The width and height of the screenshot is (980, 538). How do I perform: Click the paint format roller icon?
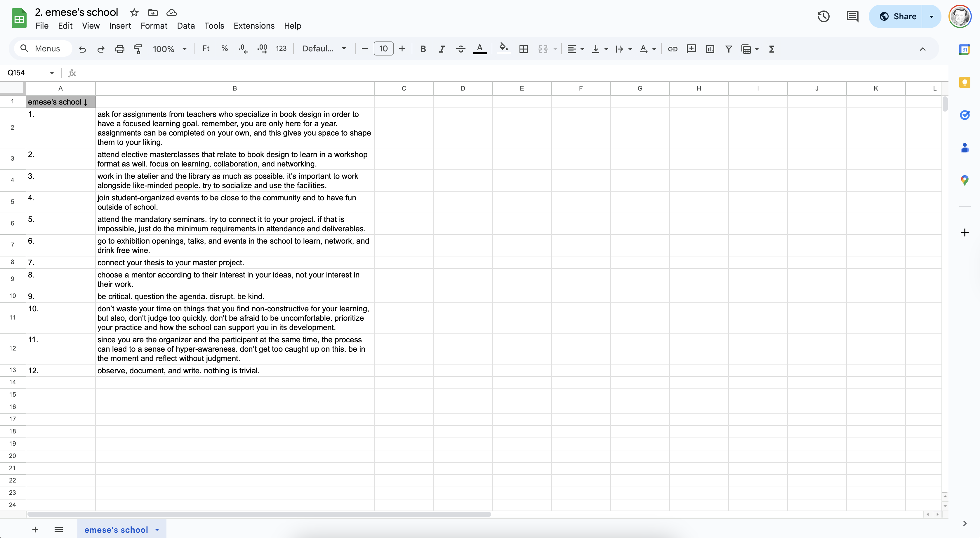138,49
